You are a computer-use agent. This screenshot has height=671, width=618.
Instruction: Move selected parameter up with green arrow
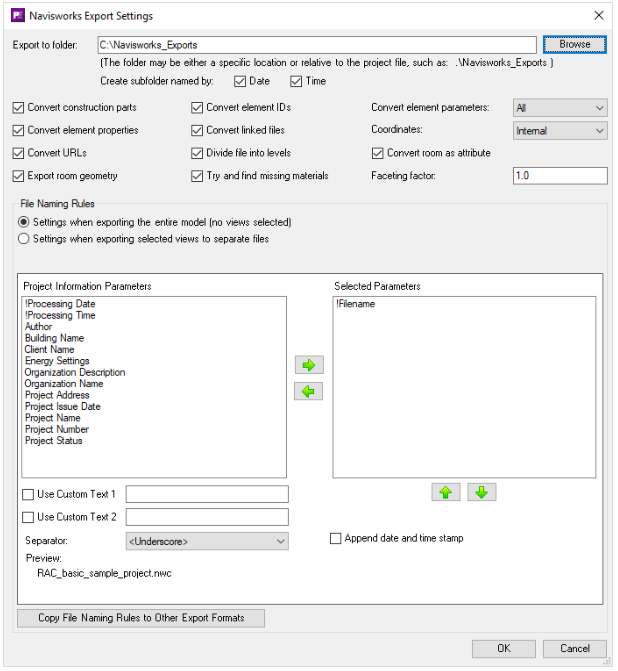pyautogui.click(x=446, y=492)
